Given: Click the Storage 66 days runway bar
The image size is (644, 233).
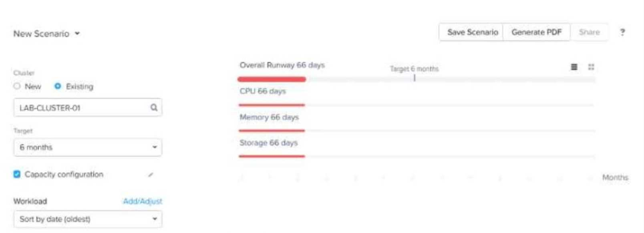Looking at the screenshot, I should [x=272, y=156].
